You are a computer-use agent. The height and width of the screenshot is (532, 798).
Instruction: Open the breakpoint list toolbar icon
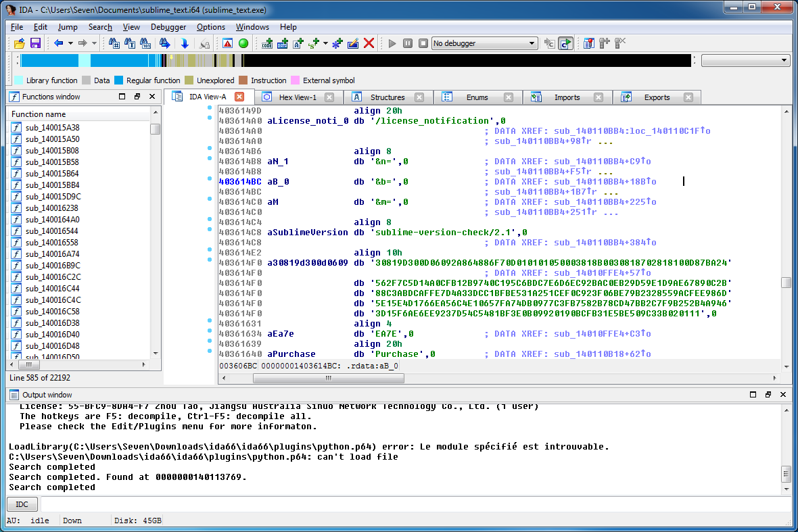coord(589,43)
